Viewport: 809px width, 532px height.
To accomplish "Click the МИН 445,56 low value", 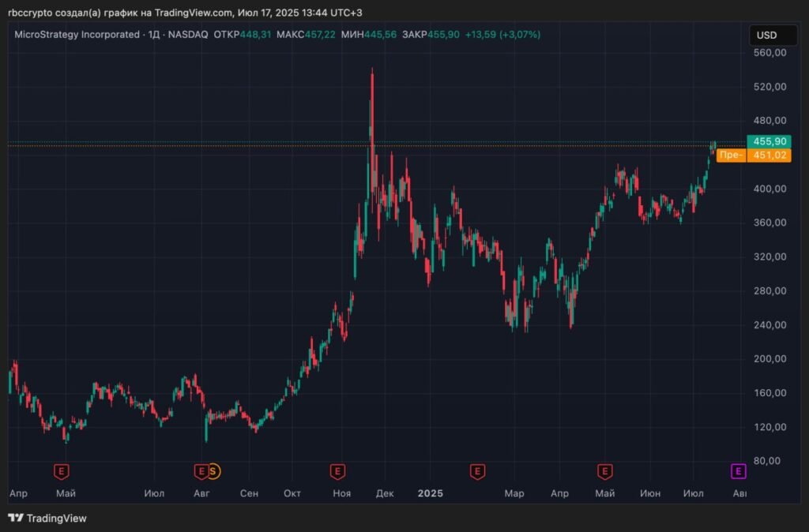I will tap(369, 35).
